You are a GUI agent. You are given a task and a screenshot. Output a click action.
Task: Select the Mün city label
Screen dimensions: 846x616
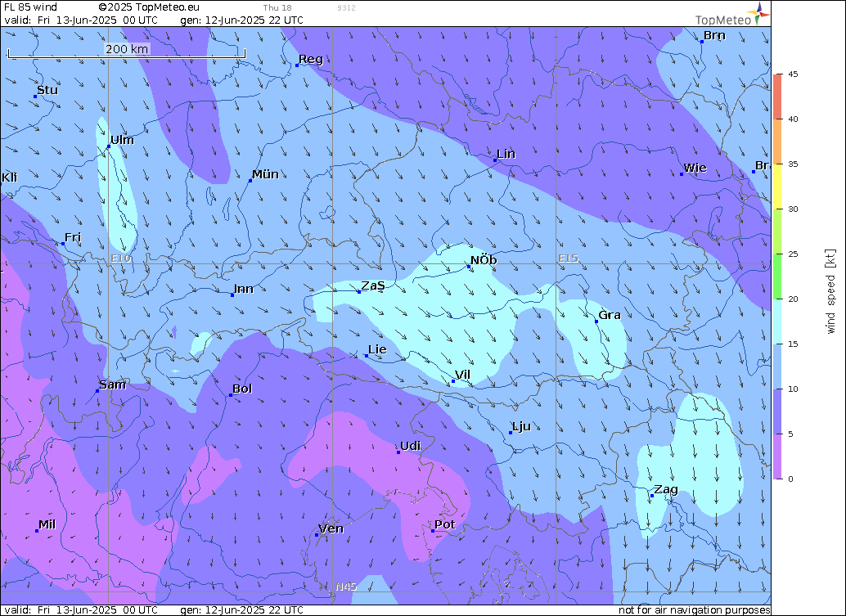tap(265, 174)
